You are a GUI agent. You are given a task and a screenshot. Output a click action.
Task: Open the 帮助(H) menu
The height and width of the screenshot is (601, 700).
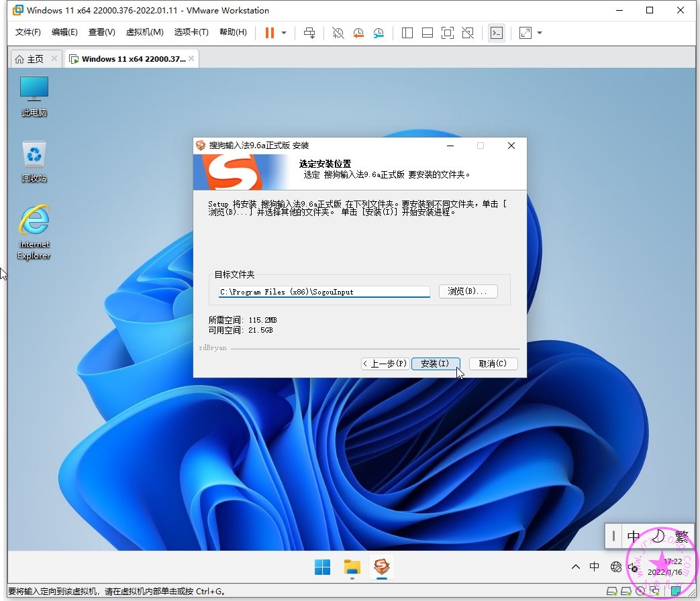tap(233, 32)
